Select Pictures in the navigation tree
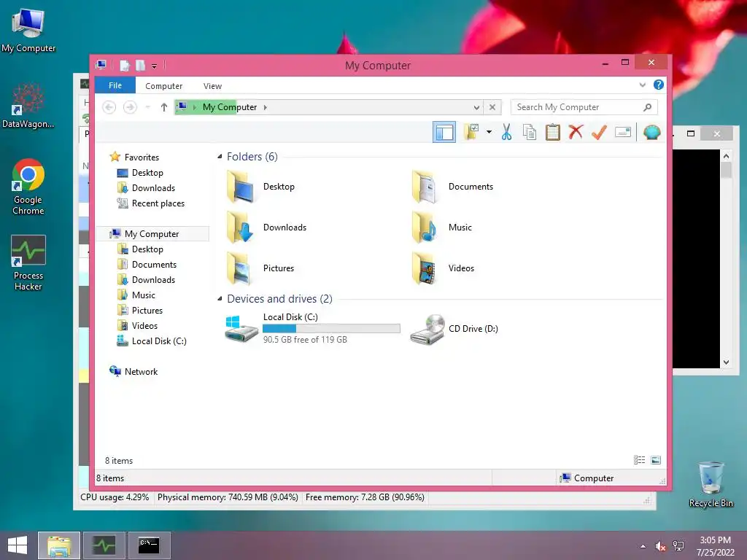This screenshot has height=560, width=747. click(147, 311)
